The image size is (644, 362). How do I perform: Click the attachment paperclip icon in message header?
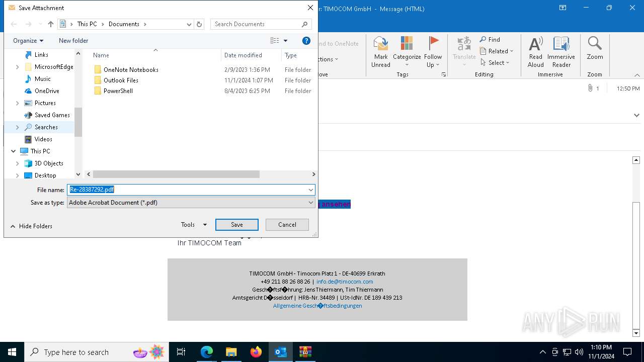click(590, 88)
